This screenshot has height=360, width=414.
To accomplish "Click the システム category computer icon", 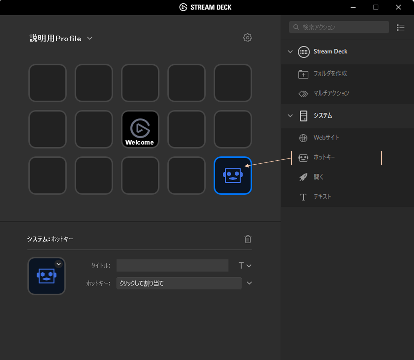I will pyautogui.click(x=303, y=116).
